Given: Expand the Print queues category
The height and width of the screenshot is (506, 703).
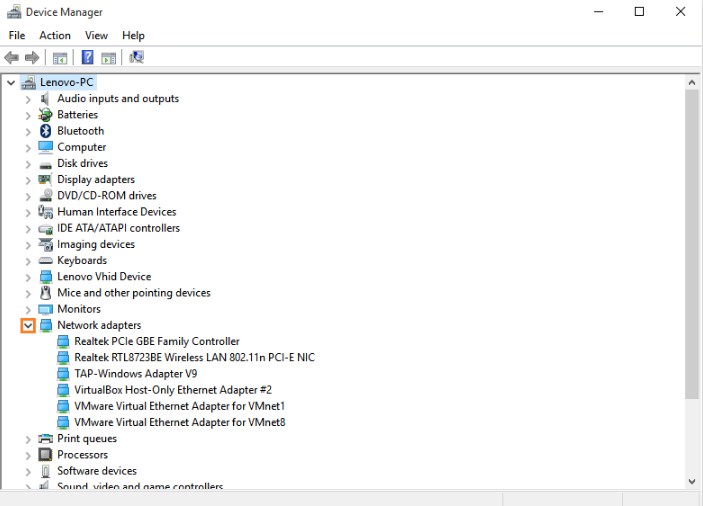Looking at the screenshot, I should pyautogui.click(x=28, y=439).
